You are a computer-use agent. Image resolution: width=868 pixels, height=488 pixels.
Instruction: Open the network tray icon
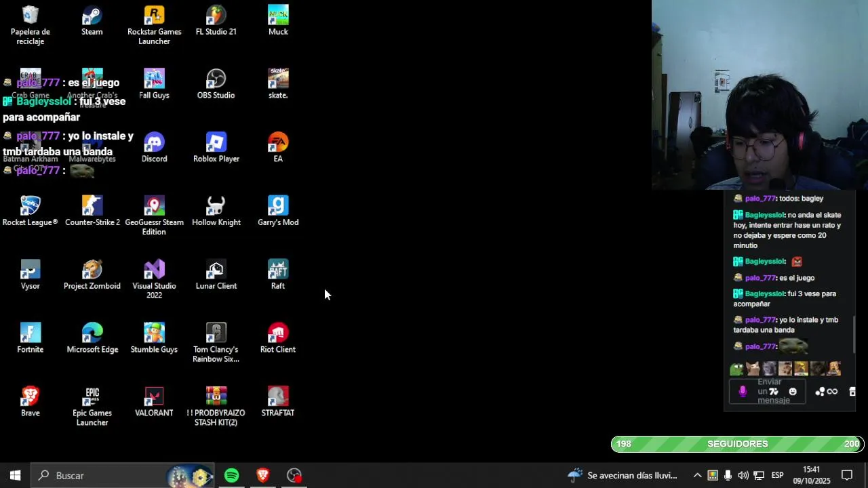759,476
